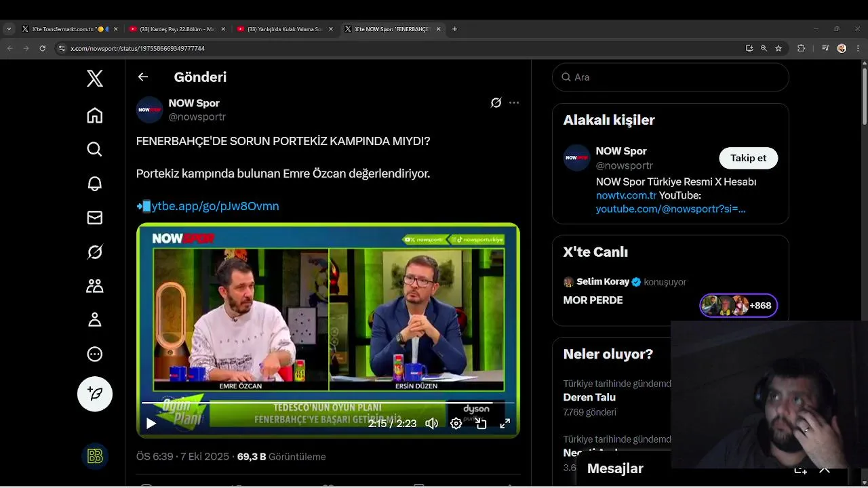Click Neler oluyor? heading
This screenshot has height=488, width=868.
pyautogui.click(x=608, y=354)
